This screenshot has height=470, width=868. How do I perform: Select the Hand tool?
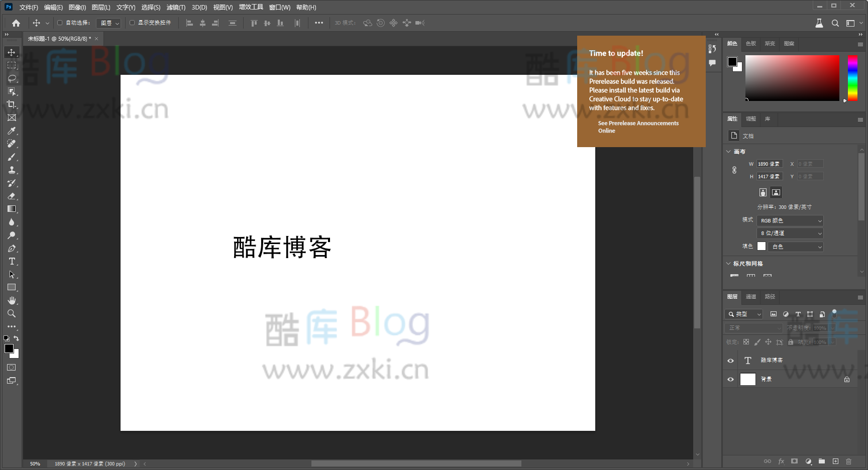point(11,300)
